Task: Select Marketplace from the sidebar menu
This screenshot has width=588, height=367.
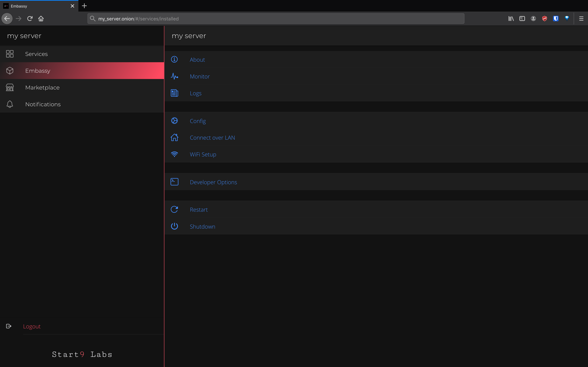Action: pyautogui.click(x=42, y=87)
